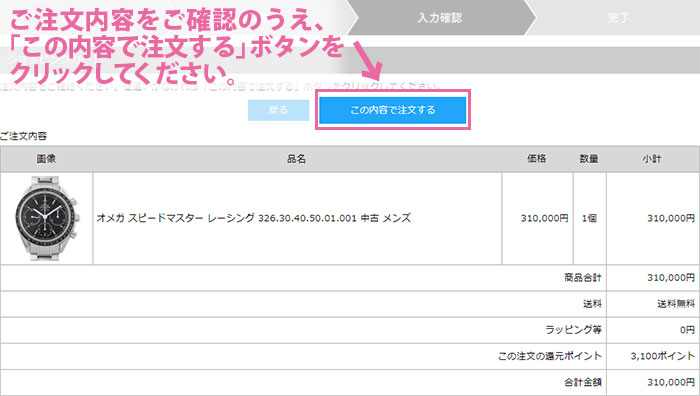Select the 完了 progress step

click(618, 18)
